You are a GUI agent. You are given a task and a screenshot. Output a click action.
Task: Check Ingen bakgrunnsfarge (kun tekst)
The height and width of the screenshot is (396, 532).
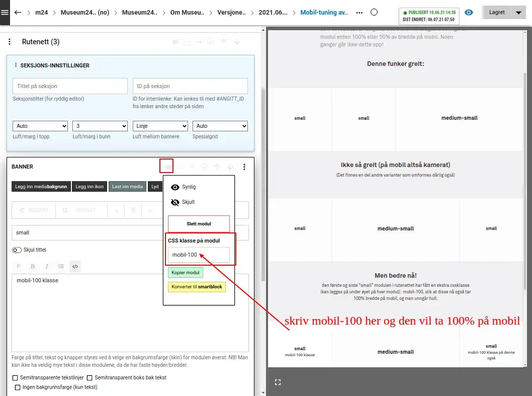[18, 387]
